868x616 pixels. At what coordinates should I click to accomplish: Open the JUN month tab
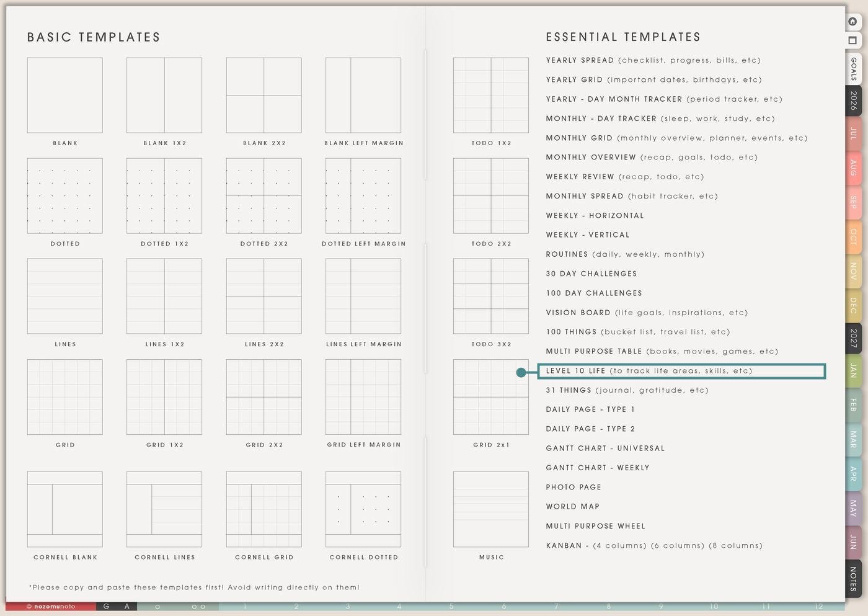point(854,542)
